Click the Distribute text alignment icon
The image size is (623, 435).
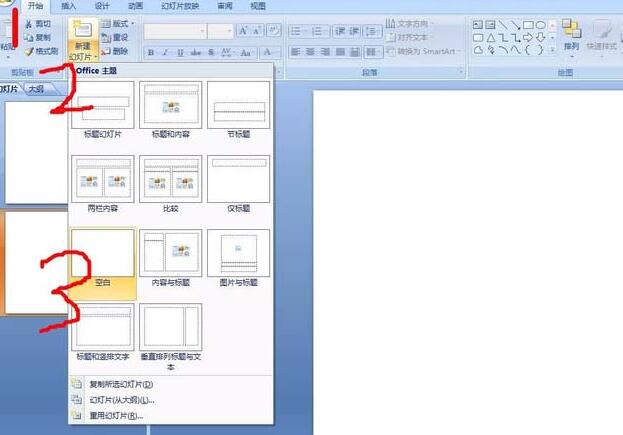[355, 52]
